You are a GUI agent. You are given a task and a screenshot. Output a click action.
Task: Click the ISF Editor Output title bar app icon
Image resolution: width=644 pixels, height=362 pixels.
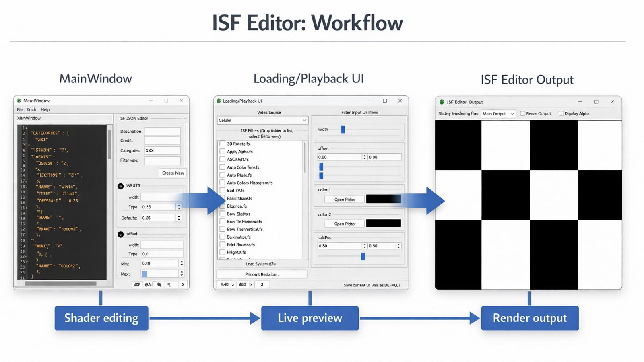442,102
